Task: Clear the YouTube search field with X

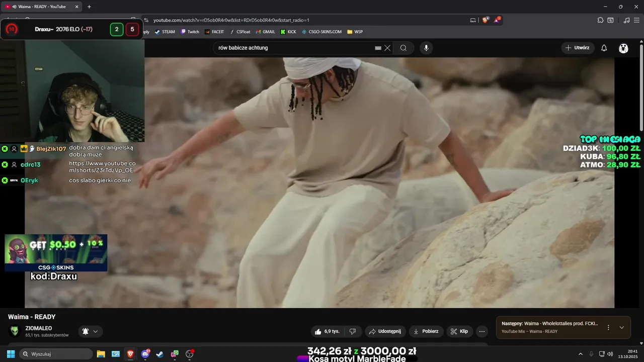Action: (387, 48)
